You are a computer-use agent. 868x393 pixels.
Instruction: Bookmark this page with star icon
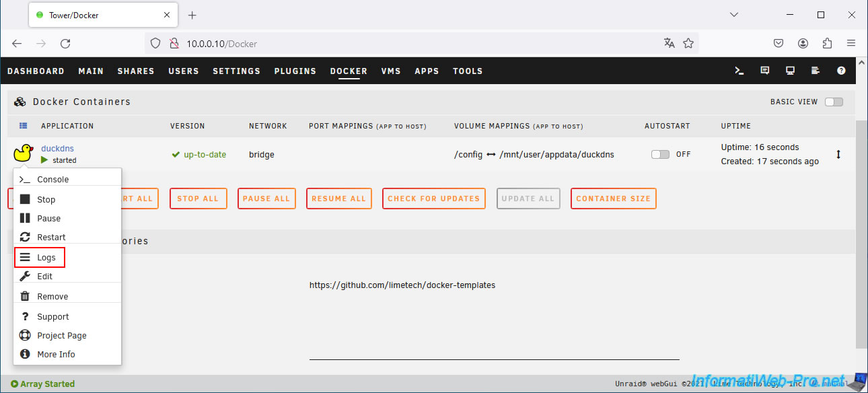coord(688,43)
